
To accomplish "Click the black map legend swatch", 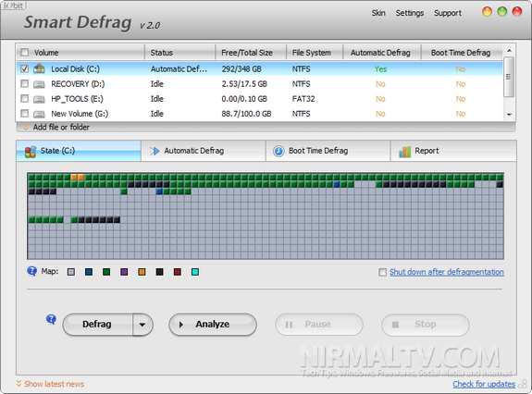I will click(x=159, y=272).
